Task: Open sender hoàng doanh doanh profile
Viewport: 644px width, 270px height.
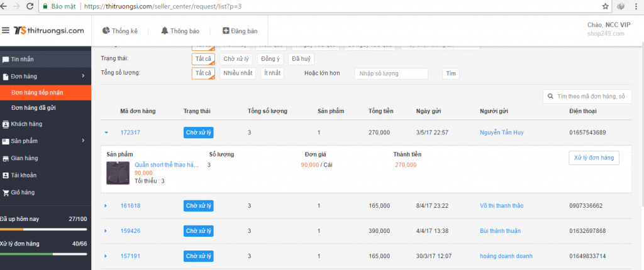Action: (506, 256)
